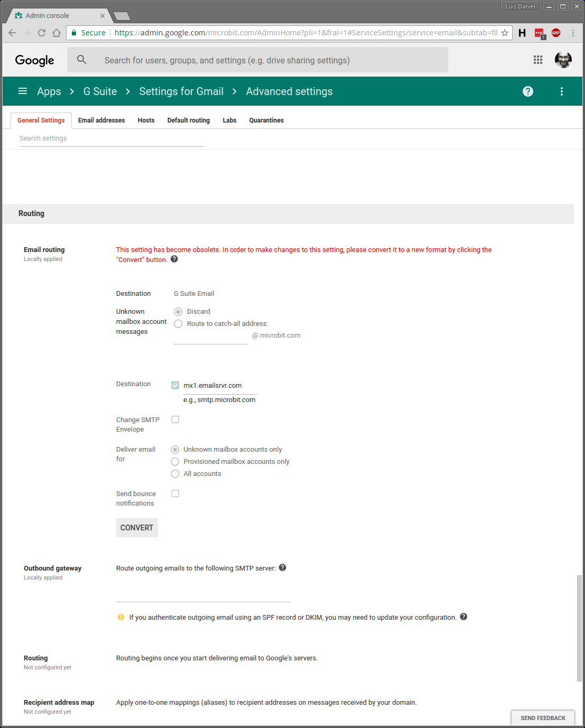The image size is (585, 728).
Task: Open the red password manager extension icon
Action: 539,33
